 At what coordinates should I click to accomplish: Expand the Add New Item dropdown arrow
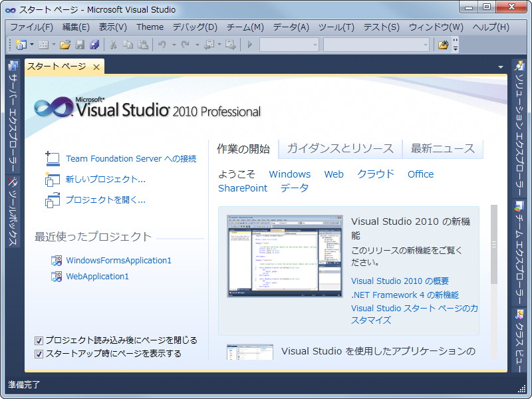pyautogui.click(x=54, y=45)
